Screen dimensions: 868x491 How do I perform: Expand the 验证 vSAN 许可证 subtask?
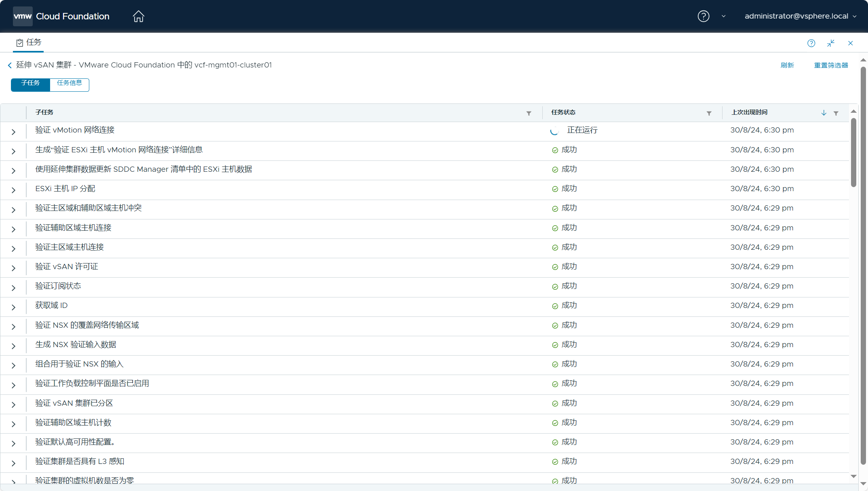(13, 268)
